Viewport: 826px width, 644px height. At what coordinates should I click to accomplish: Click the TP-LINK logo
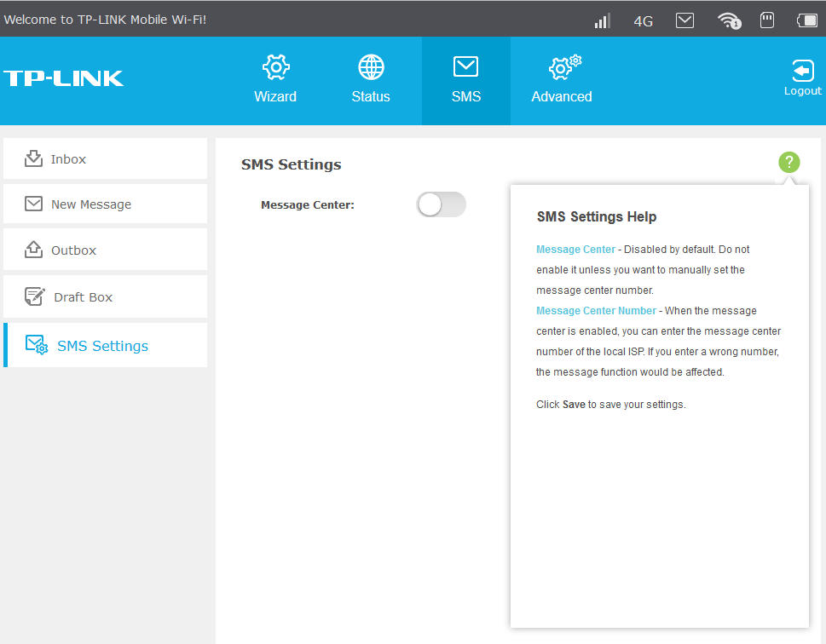pyautogui.click(x=64, y=78)
